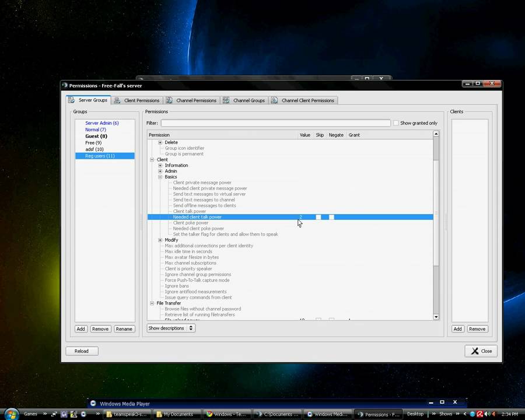
Task: Click the red antivirus tray icon
Action: click(x=480, y=414)
